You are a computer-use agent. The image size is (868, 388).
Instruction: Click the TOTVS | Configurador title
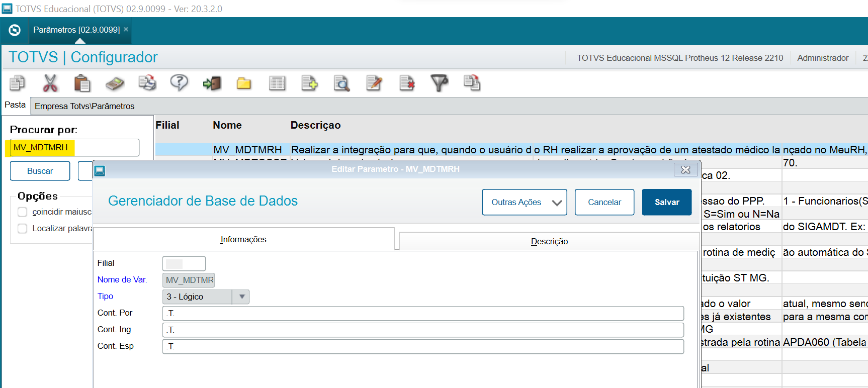pyautogui.click(x=83, y=57)
